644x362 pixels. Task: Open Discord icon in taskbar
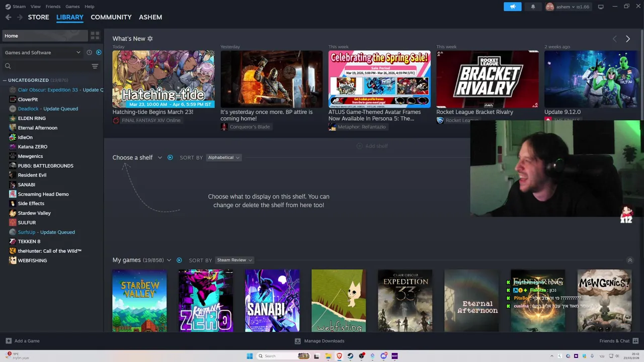383,356
